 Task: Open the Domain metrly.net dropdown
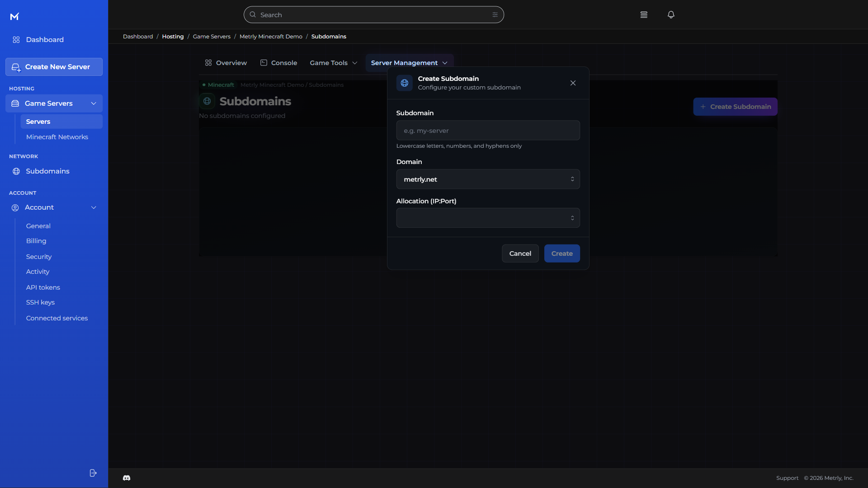(x=488, y=179)
